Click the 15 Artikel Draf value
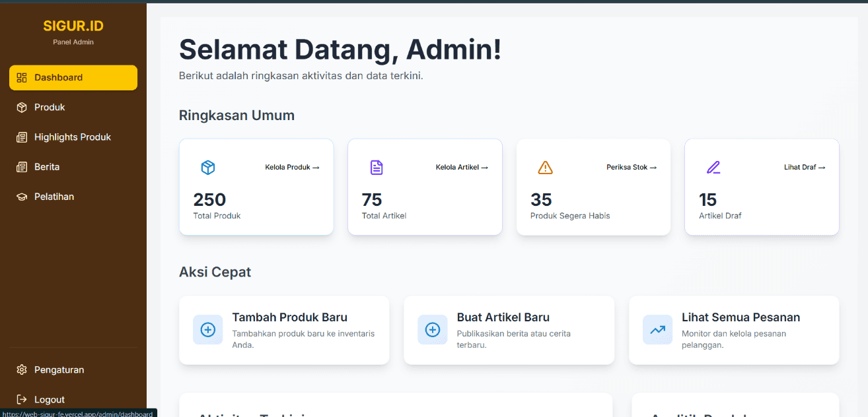868x417 pixels. pyautogui.click(x=707, y=200)
